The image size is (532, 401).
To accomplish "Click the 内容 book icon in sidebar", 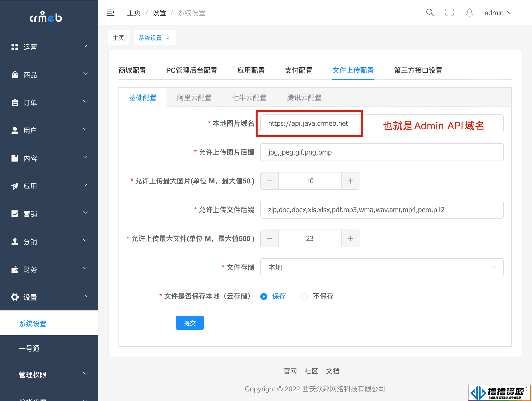I will click(x=15, y=158).
